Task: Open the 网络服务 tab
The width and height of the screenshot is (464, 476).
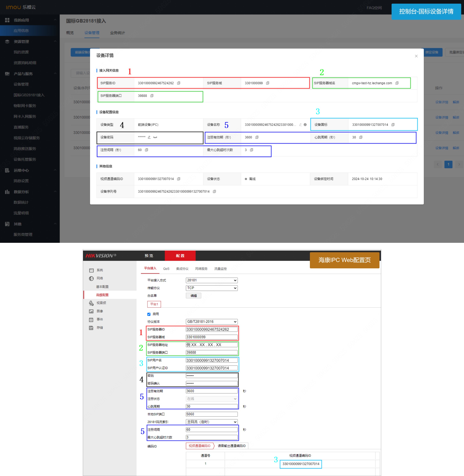Action: [x=201, y=269]
